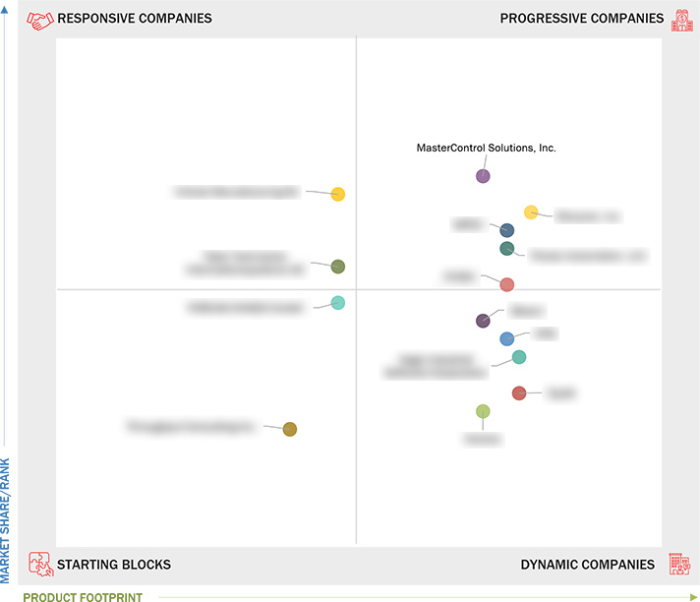Click the MasterControl Solutions, Inc. label
The image size is (700, 602).
(486, 148)
